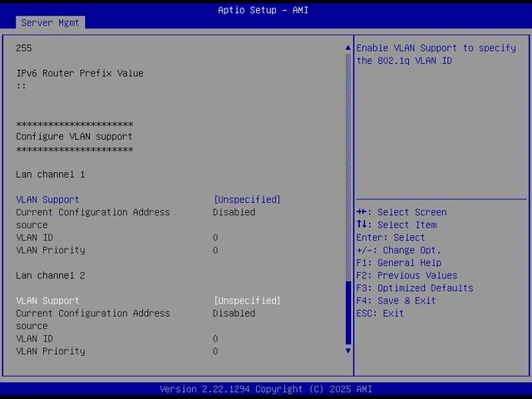Image resolution: width=532 pixels, height=399 pixels.
Task: Click the Version 2.22.1294 copyright footer
Action: 266,389
